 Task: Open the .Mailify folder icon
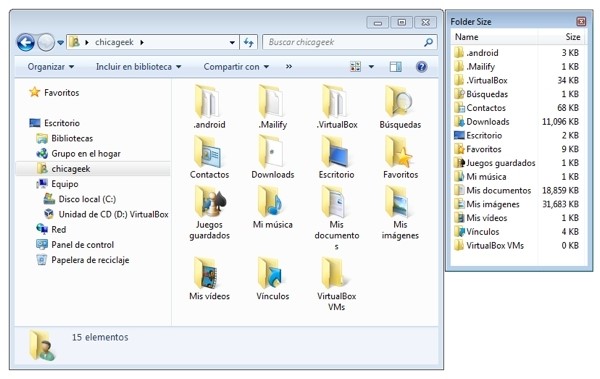tap(271, 101)
